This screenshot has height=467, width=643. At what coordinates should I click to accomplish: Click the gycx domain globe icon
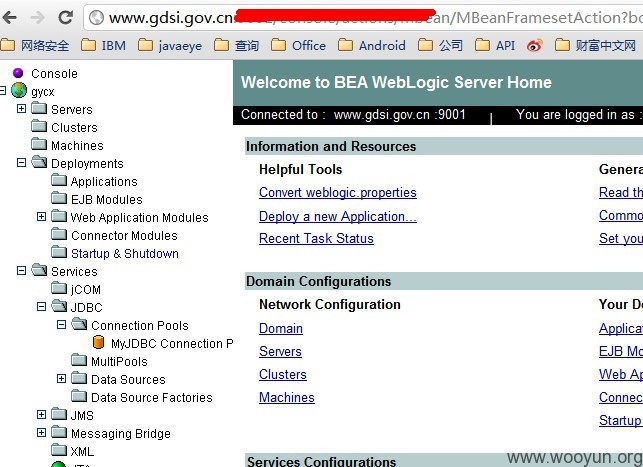(x=19, y=91)
